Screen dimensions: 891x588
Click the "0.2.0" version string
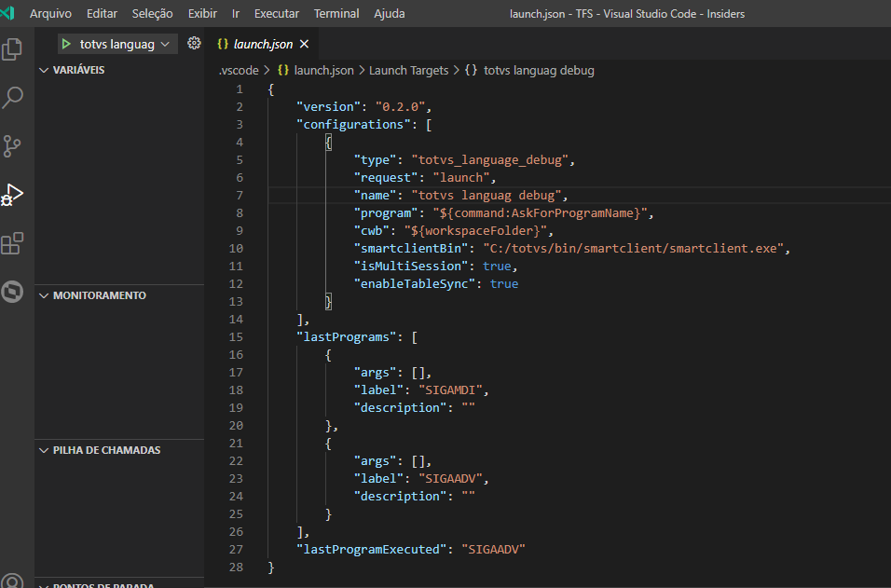coord(400,107)
